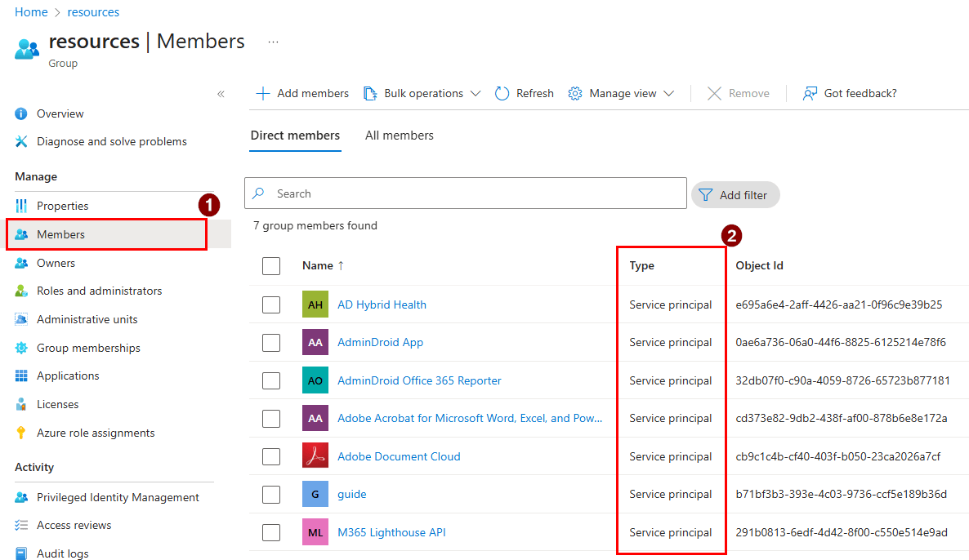The width and height of the screenshot is (969, 560).
Task: Click inside the Search field
Action: pos(465,193)
